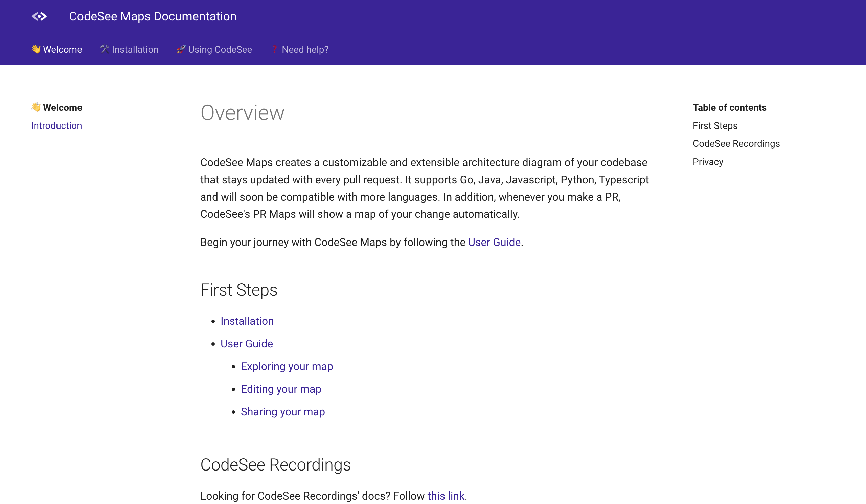
Task: Open the Welcome tab in the top navigation
Action: (57, 49)
